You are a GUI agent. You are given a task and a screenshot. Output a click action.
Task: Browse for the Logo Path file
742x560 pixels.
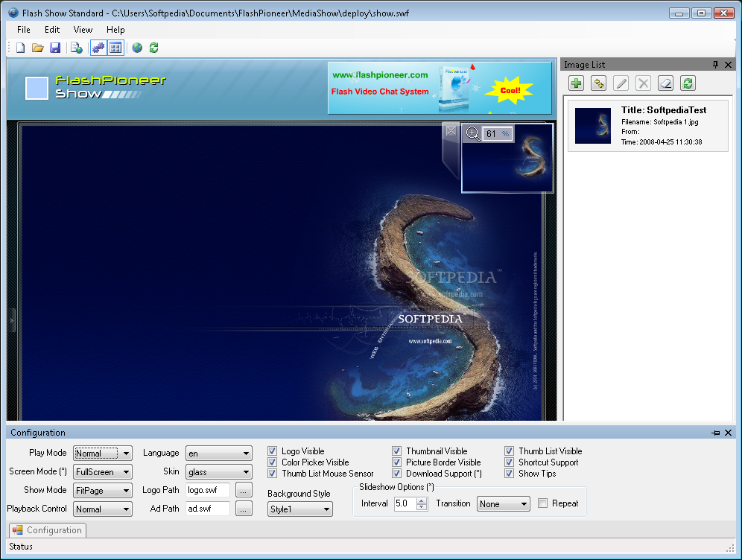(244, 491)
